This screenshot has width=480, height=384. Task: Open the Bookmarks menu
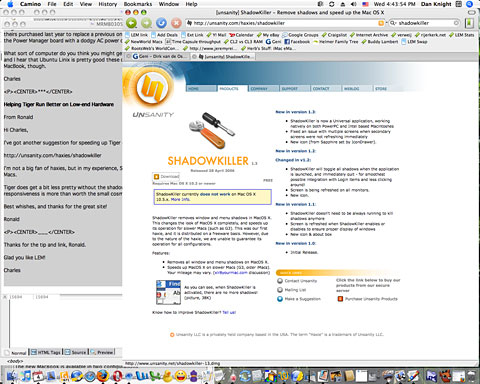pos(138,4)
